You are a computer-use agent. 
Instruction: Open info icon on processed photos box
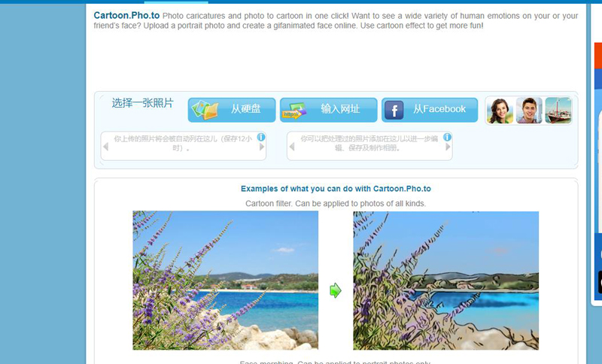(447, 137)
